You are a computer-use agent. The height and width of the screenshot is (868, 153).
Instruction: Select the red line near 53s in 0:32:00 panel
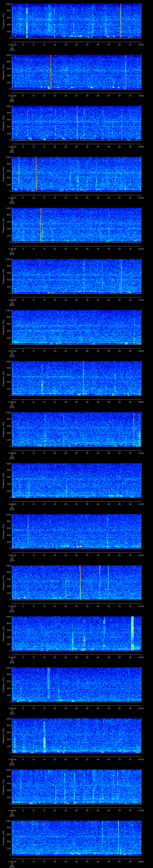coord(125,72)
